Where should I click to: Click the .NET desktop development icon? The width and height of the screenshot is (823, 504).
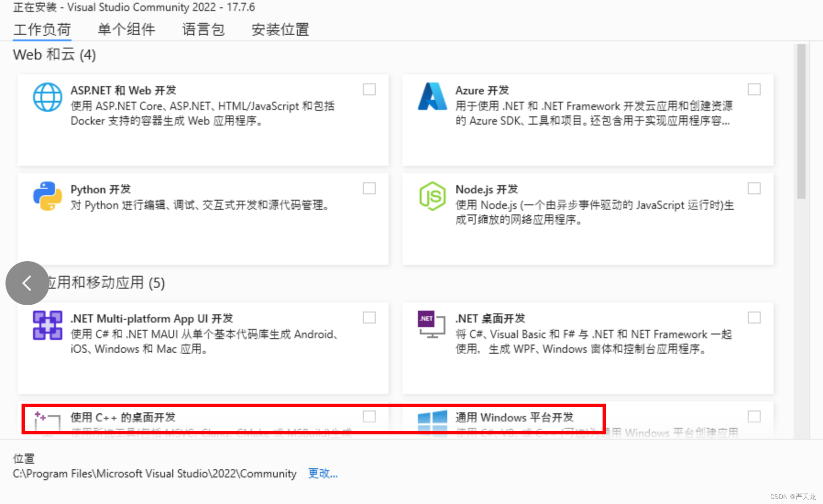[432, 324]
